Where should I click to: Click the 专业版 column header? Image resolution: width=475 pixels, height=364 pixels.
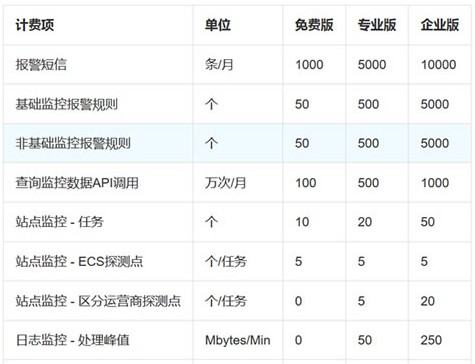coord(377,25)
